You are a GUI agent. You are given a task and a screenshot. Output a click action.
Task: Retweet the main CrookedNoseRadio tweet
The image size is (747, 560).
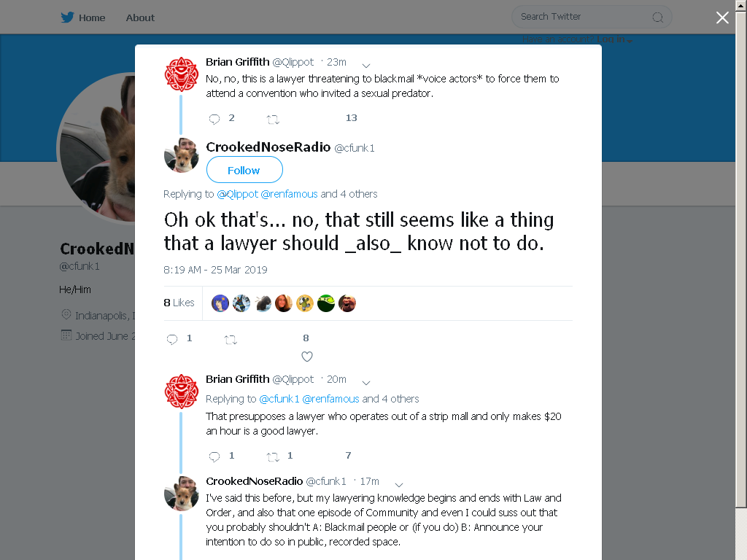tap(231, 340)
